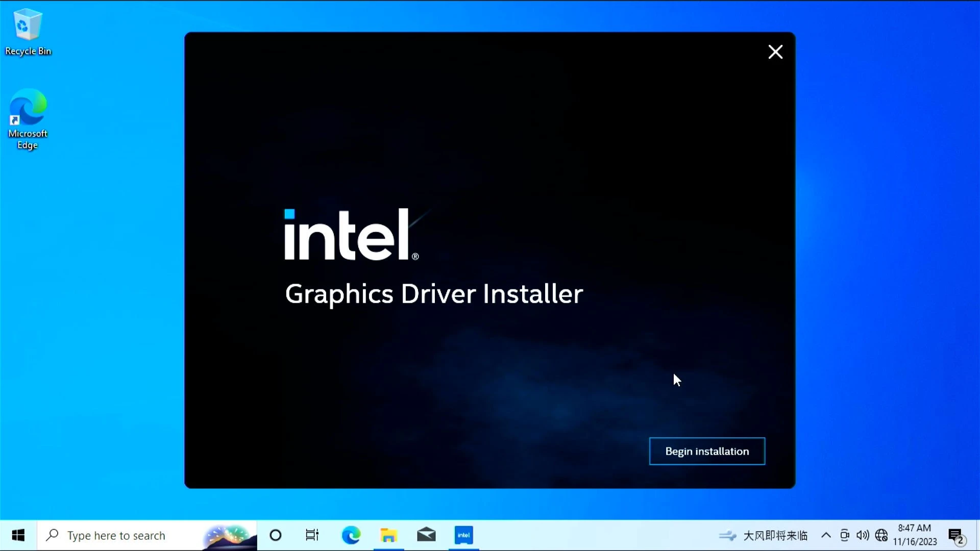
Task: Click the search highlights picture in search box
Action: pos(229,536)
